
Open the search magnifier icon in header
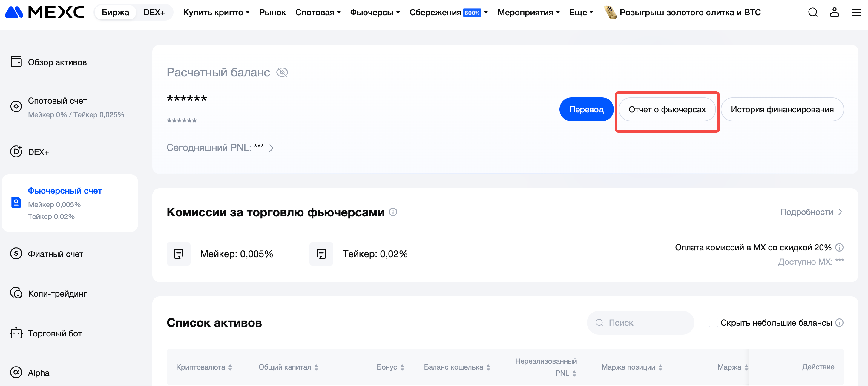[813, 13]
